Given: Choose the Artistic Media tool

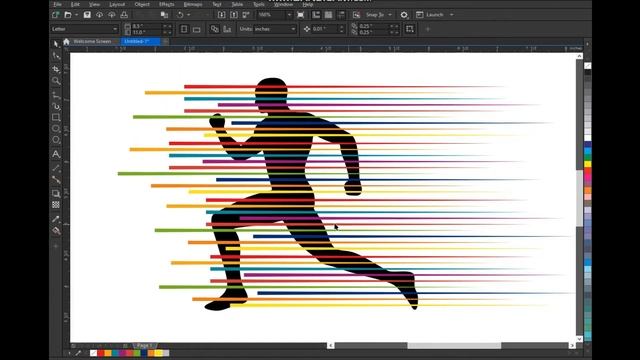Looking at the screenshot, I should [56, 107].
